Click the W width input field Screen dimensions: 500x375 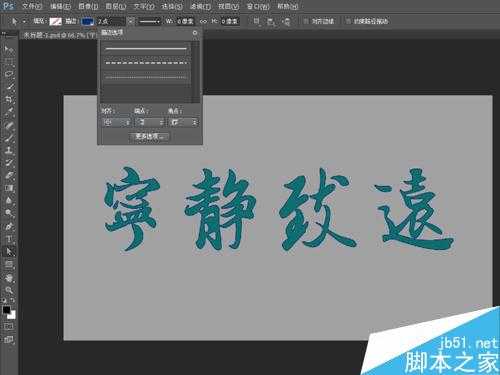point(185,21)
